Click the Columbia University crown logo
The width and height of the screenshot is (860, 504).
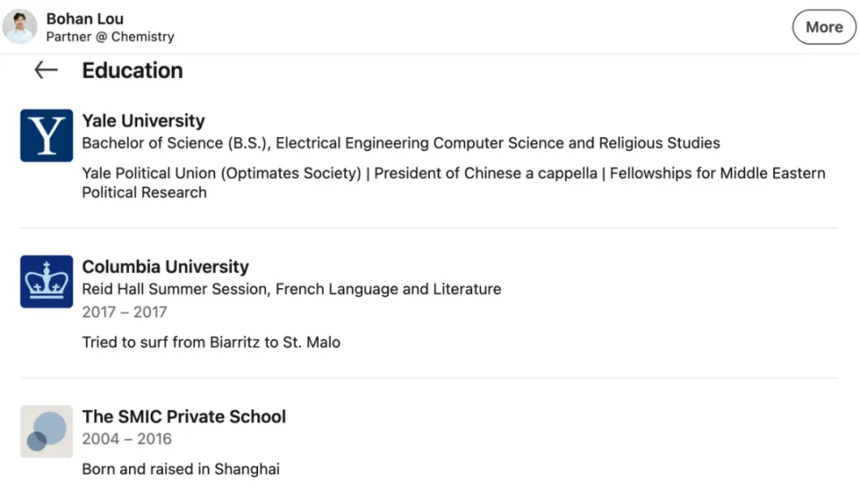47,282
